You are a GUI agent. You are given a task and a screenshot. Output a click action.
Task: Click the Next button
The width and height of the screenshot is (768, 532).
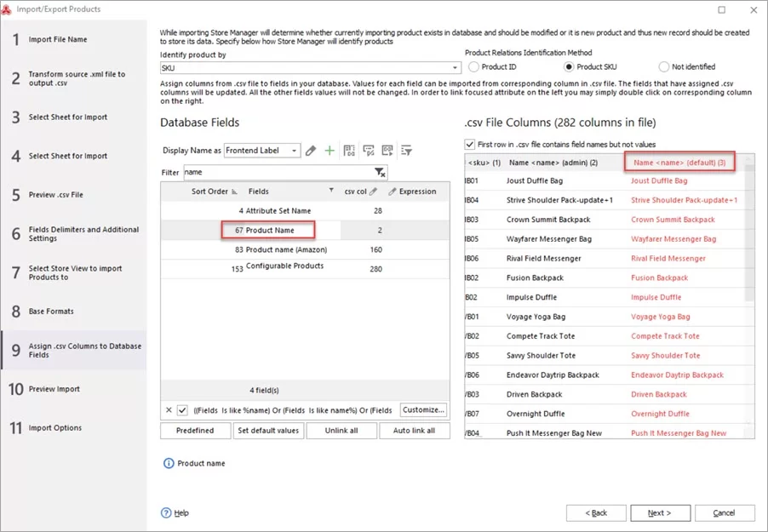(x=660, y=513)
